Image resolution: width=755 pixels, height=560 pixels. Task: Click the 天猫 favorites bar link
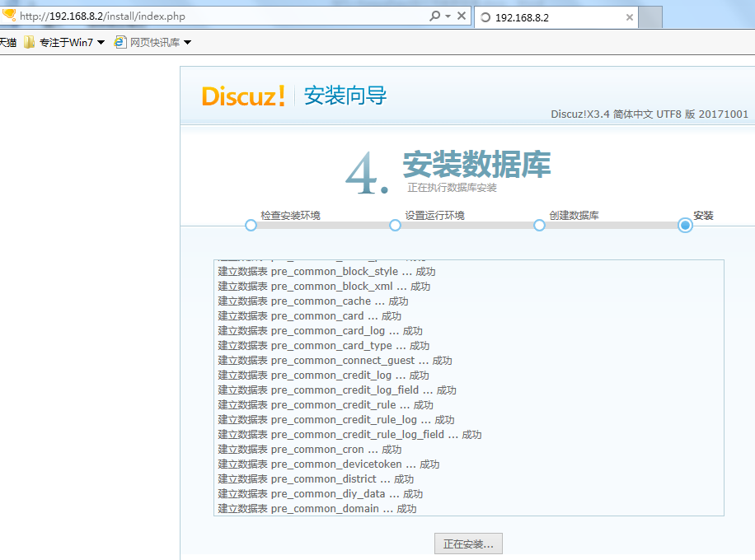coord(8,42)
